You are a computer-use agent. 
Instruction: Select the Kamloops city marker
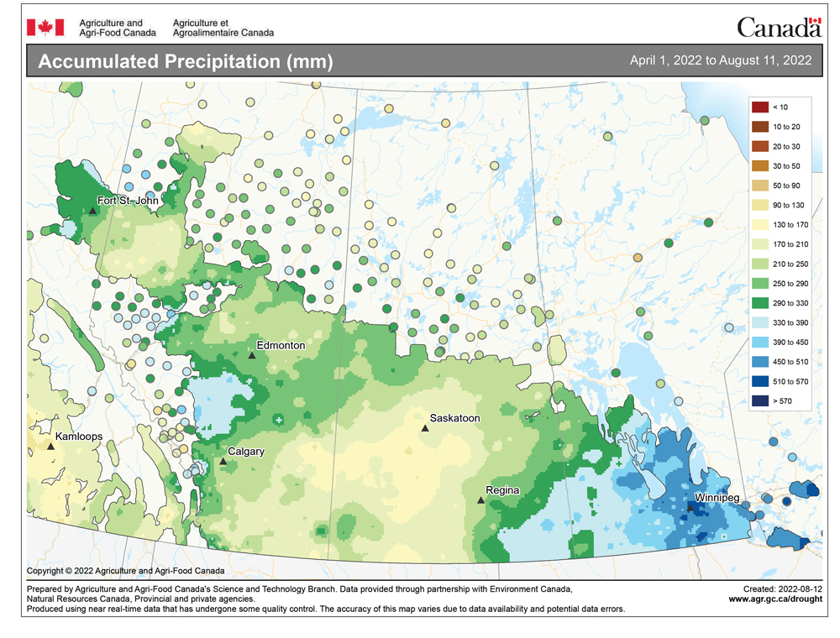tap(50, 445)
